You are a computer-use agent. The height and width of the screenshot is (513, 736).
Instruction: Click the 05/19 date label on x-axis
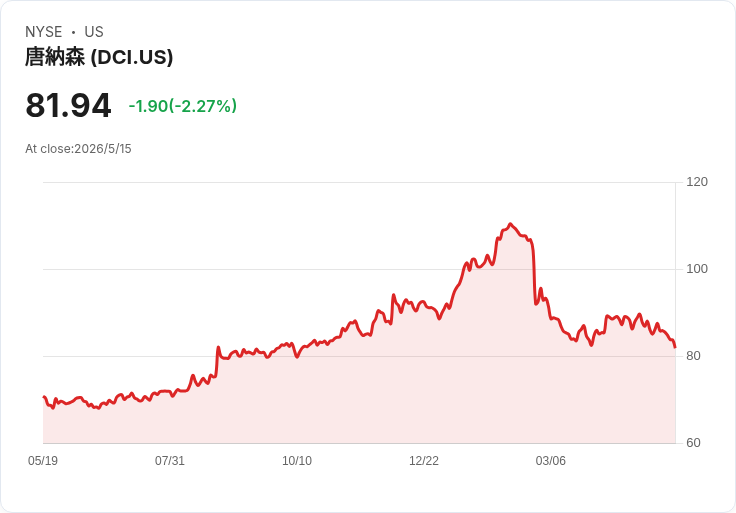pos(43,461)
